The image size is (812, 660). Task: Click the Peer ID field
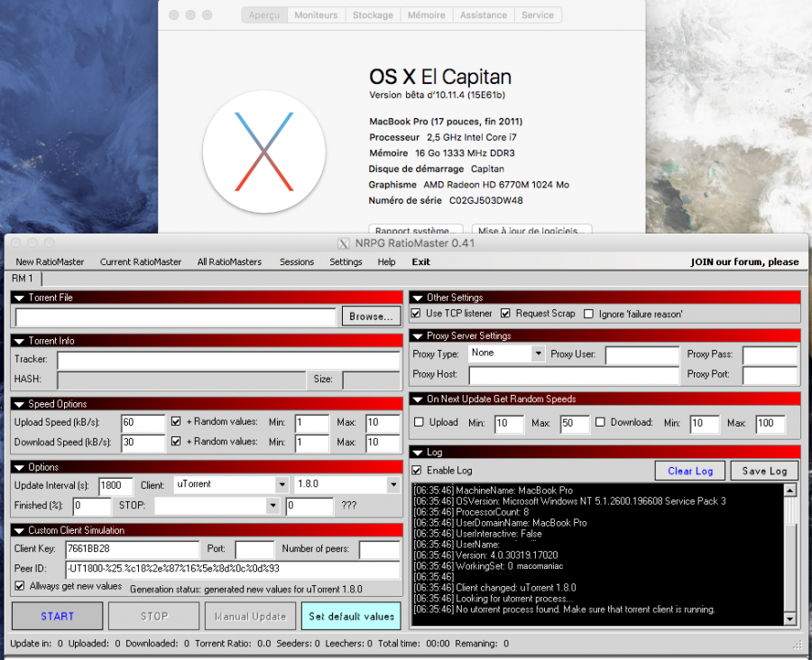coord(233,569)
